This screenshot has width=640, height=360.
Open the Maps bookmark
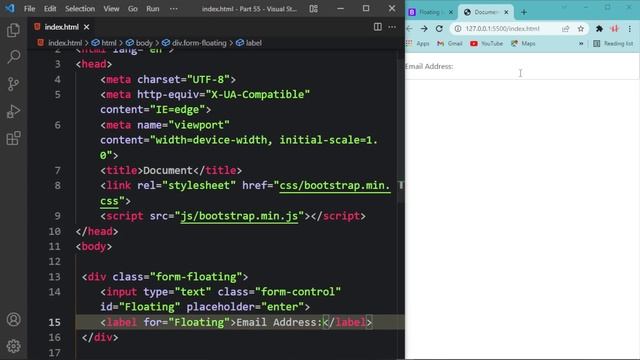tap(523, 43)
